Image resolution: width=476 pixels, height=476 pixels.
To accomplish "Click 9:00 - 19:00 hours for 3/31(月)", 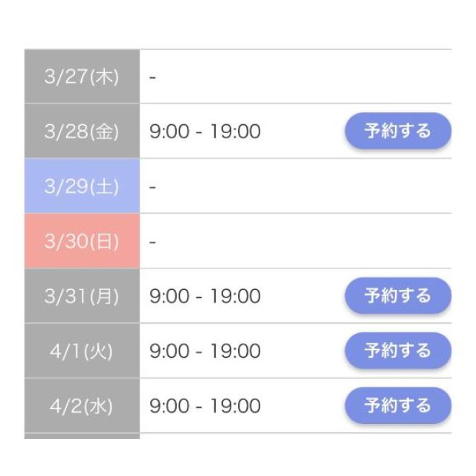I will [x=205, y=296].
